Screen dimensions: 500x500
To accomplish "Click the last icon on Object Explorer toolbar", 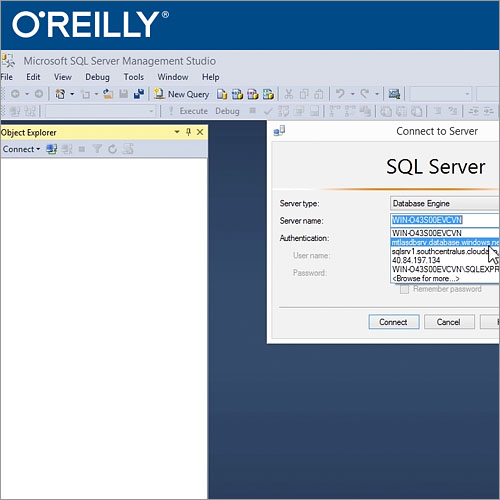I will pyautogui.click(x=128, y=149).
